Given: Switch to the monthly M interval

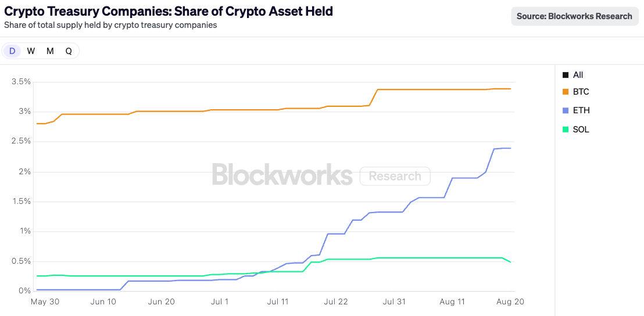Looking at the screenshot, I should (x=50, y=51).
